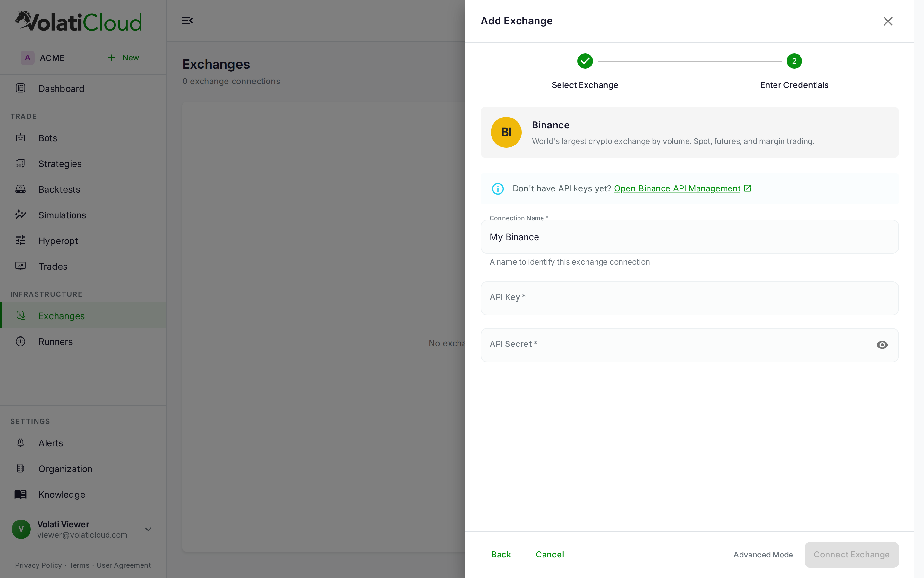Viewport: 924px width, 578px height.
Task: Open Hyperopt section
Action: point(83,241)
